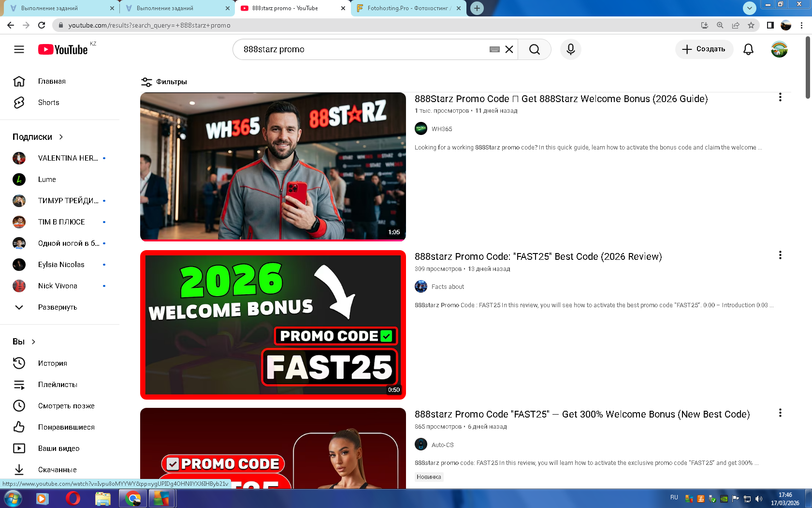Screen dimensions: 812x508
Task: Open more options for WH365 video
Action: (x=780, y=97)
